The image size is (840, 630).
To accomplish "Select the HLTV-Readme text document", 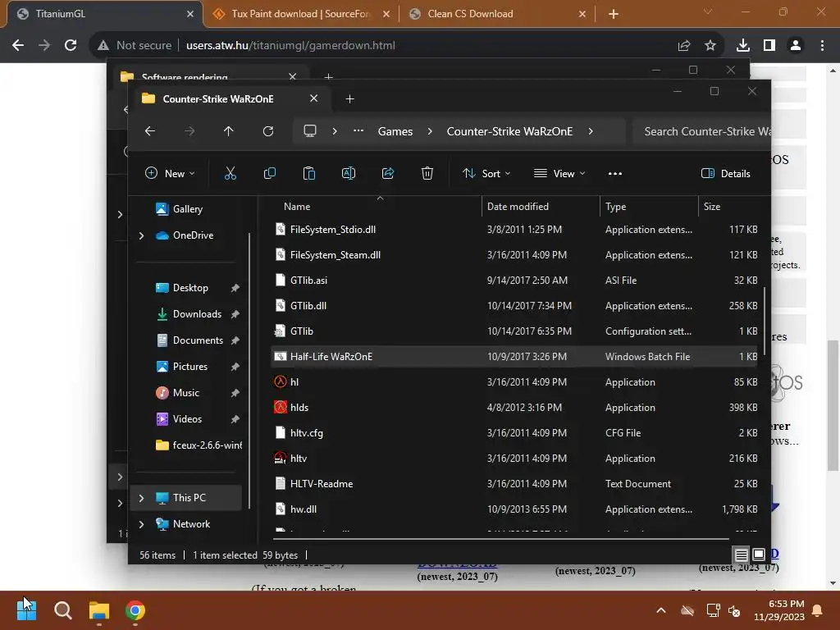I will 514,484.
